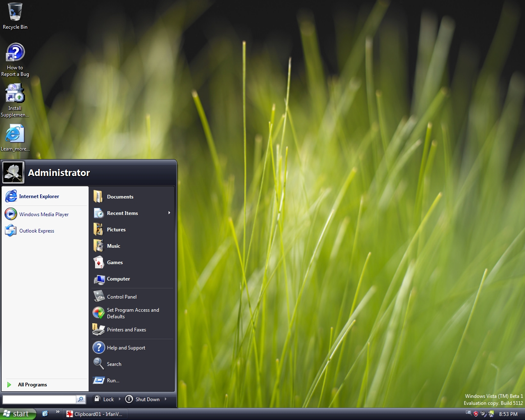The width and height of the screenshot is (525, 420).
Task: Open Learn_more desktop shortcut
Action: [15, 137]
